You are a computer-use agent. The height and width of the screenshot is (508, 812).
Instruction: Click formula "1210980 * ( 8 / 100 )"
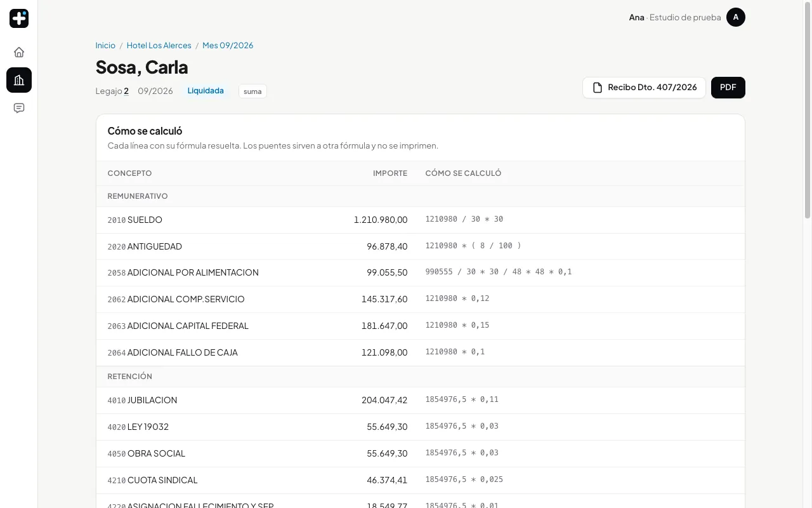[x=473, y=246]
